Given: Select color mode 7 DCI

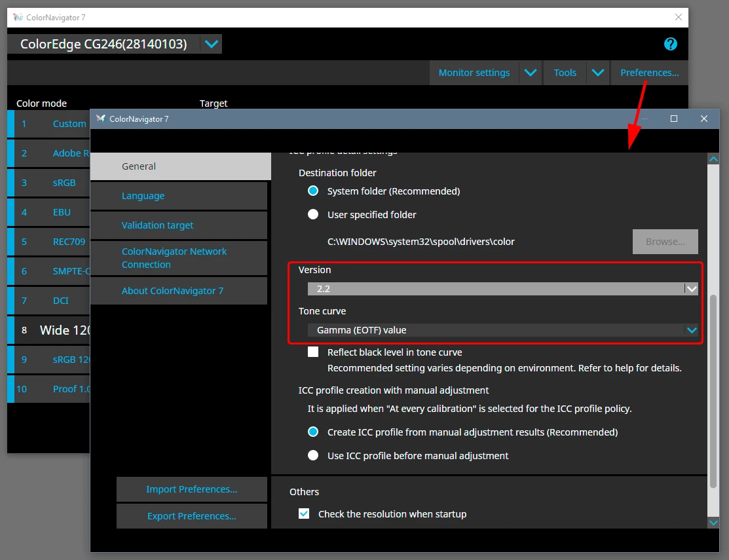Looking at the screenshot, I should click(48, 301).
